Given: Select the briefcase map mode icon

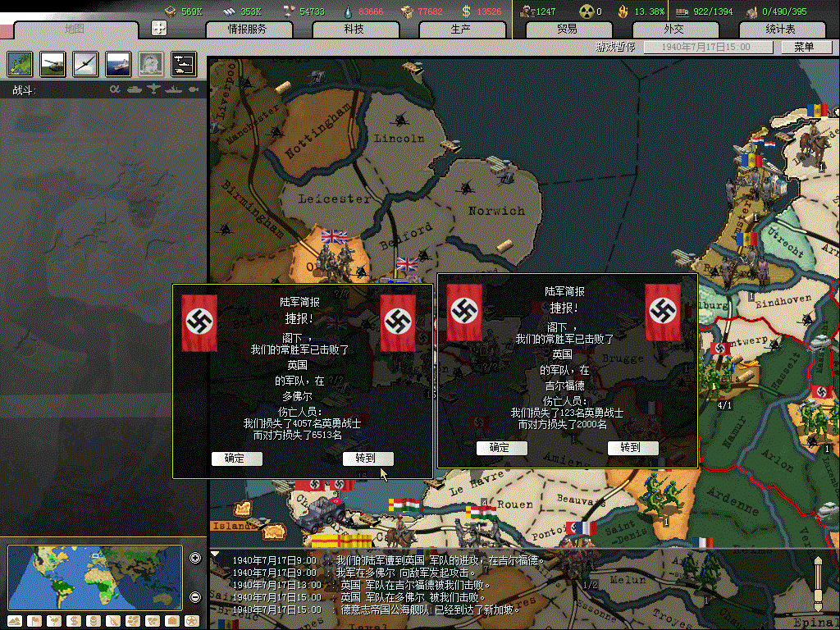Looking at the screenshot, I should click(172, 622).
